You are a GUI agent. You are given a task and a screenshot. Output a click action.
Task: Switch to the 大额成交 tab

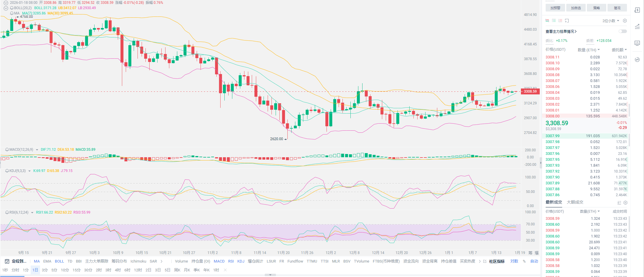tap(575, 202)
